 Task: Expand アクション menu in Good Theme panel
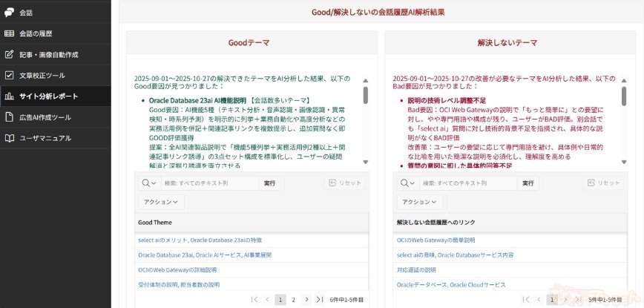161,201
